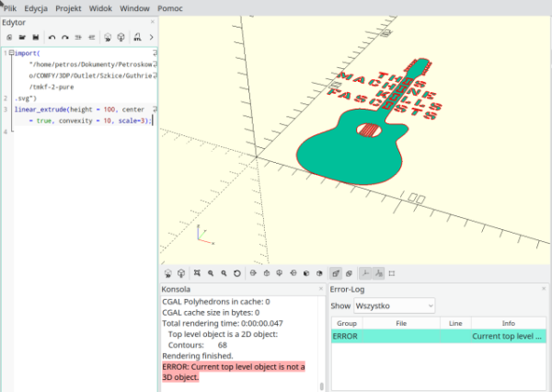Click Render icon in the viewport toolbar
This screenshot has height=392, width=552.
tap(181, 273)
